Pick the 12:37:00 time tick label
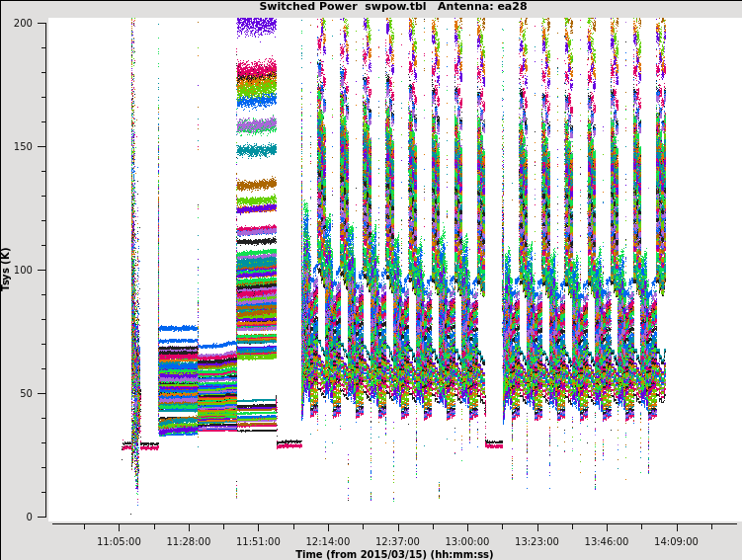 [397, 541]
